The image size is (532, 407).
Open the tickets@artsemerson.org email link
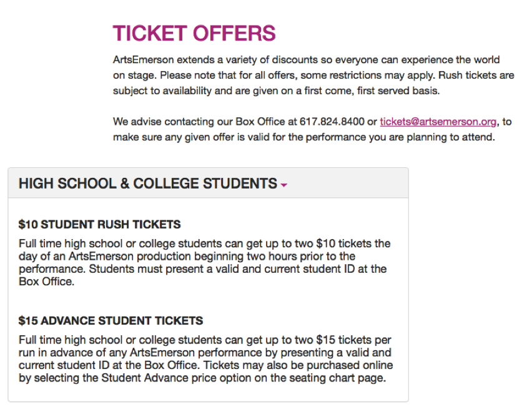[x=438, y=122]
